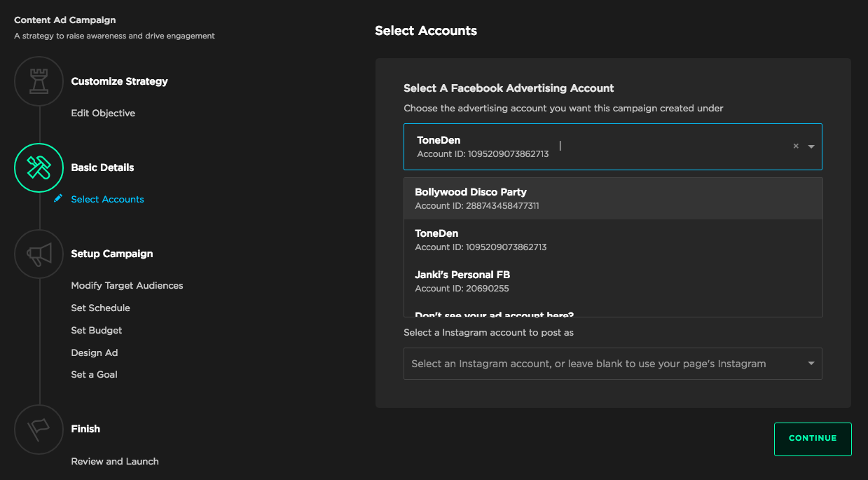This screenshot has height=480, width=868.
Task: Click the Basic Details tools icon
Action: coord(39,167)
